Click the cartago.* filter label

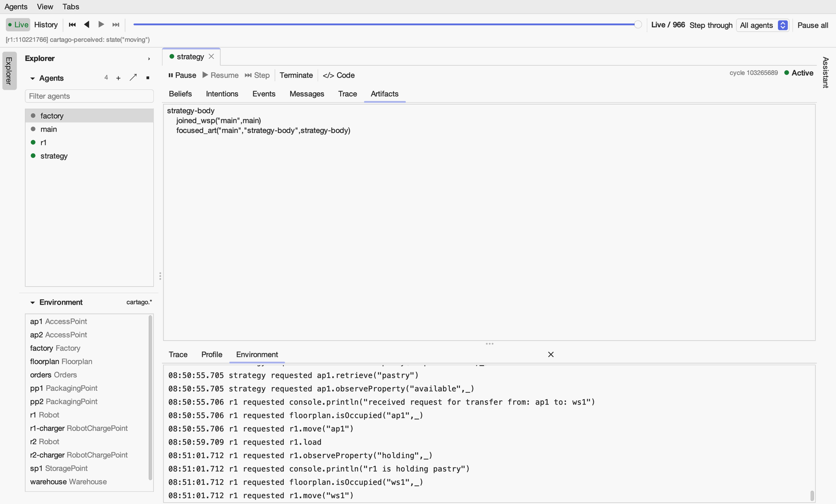139,302
